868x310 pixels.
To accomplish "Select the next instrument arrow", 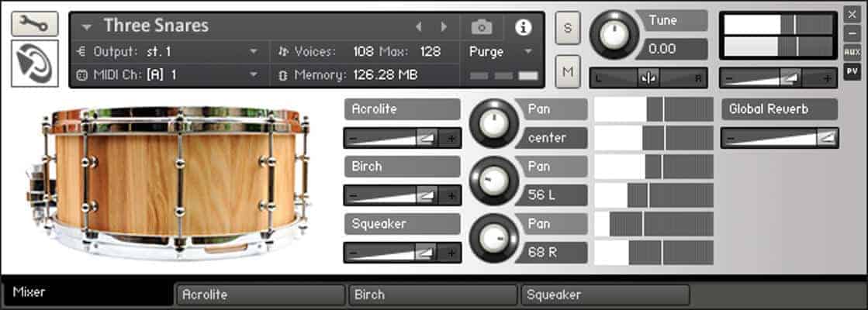I will click(x=444, y=26).
